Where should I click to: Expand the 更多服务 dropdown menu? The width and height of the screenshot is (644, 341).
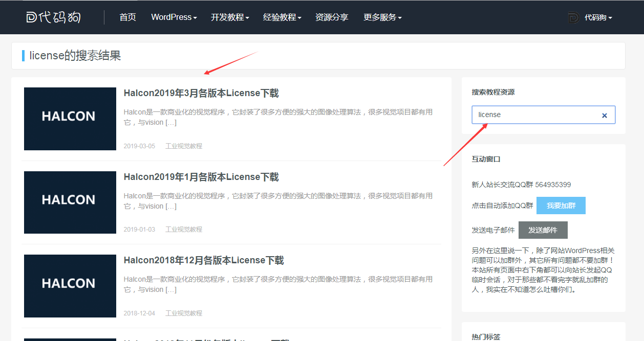tap(382, 17)
